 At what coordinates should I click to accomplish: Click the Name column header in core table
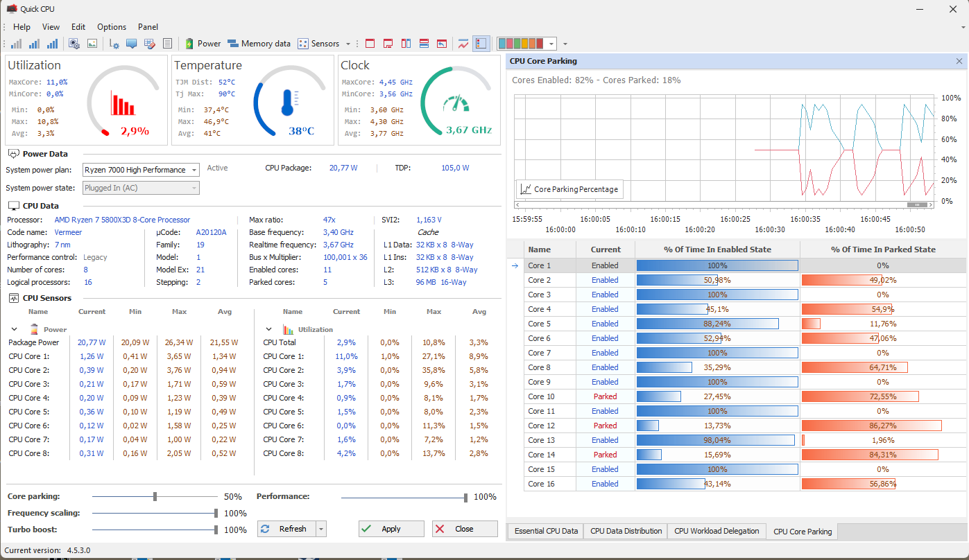[x=550, y=250]
